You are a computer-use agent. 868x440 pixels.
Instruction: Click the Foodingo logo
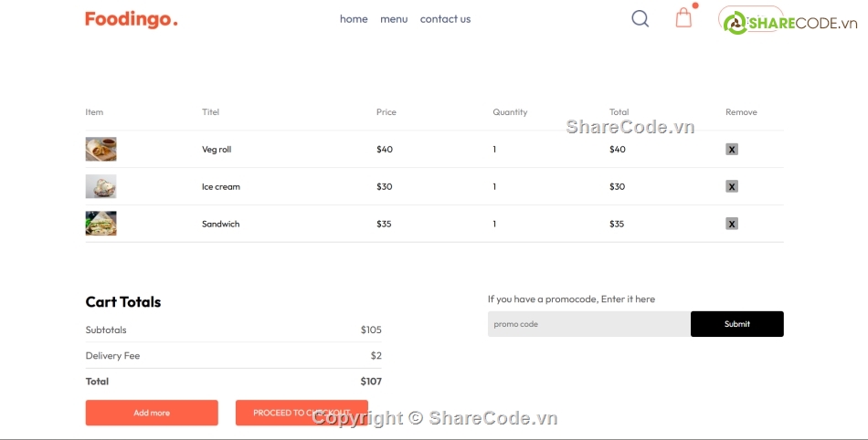(132, 19)
